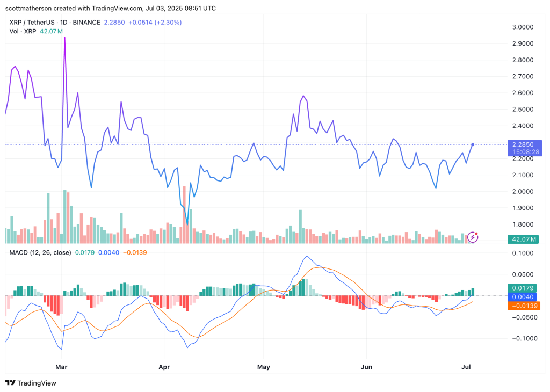This screenshot has height=392, width=550.
Task: Click the Mar label on the time axis
Action: pos(62,367)
